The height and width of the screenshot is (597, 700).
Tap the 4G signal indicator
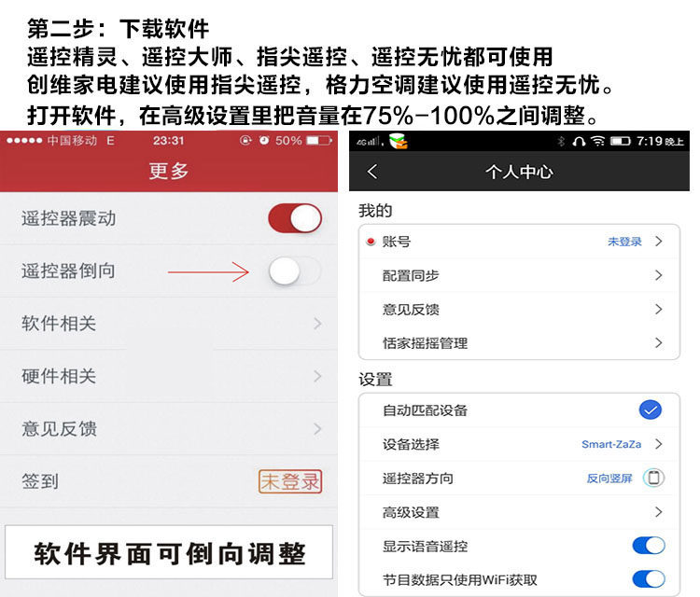tap(369, 142)
